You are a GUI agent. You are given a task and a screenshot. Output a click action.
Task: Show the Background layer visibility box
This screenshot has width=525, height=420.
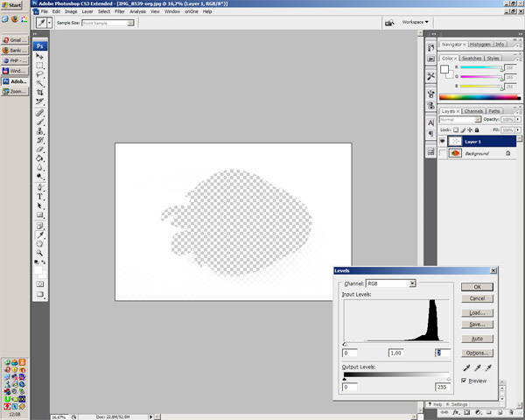tap(443, 153)
